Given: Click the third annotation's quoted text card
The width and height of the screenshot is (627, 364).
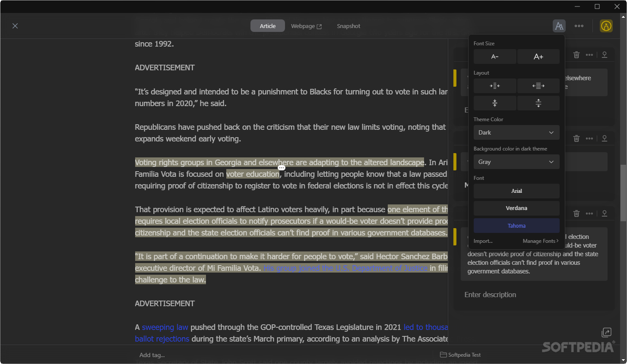Looking at the screenshot, I should click(x=534, y=254).
